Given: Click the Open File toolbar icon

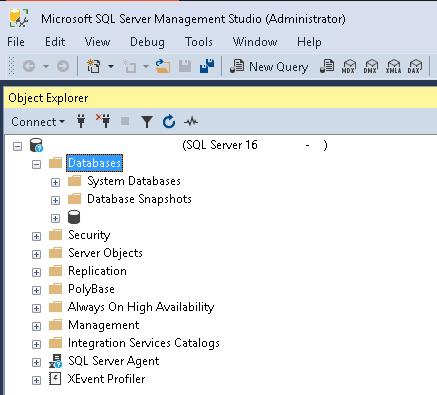Looking at the screenshot, I should [x=163, y=66].
